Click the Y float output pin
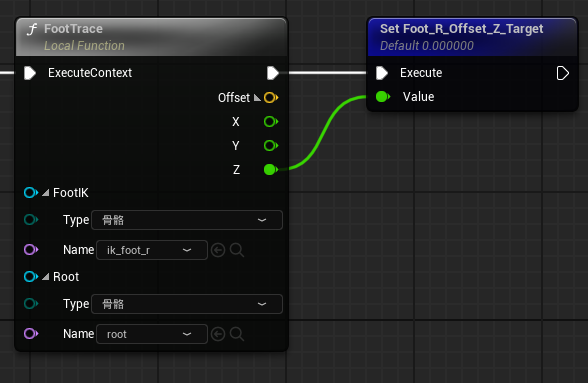Screen dimensions: 588x383 tap(271, 146)
